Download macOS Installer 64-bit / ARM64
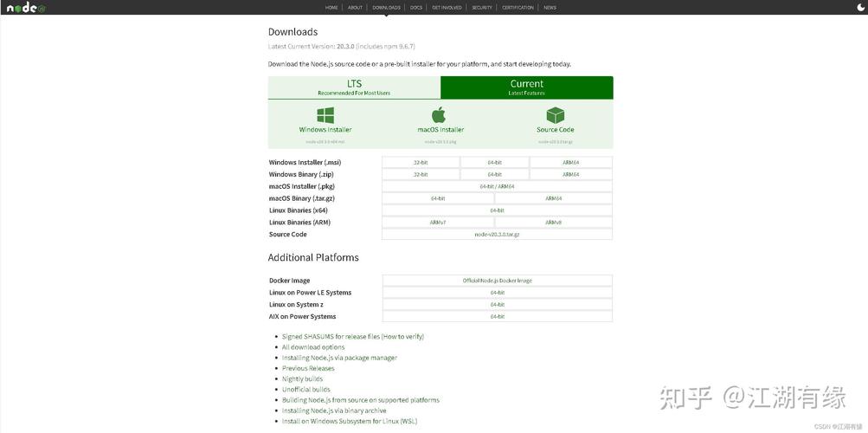 pos(497,186)
